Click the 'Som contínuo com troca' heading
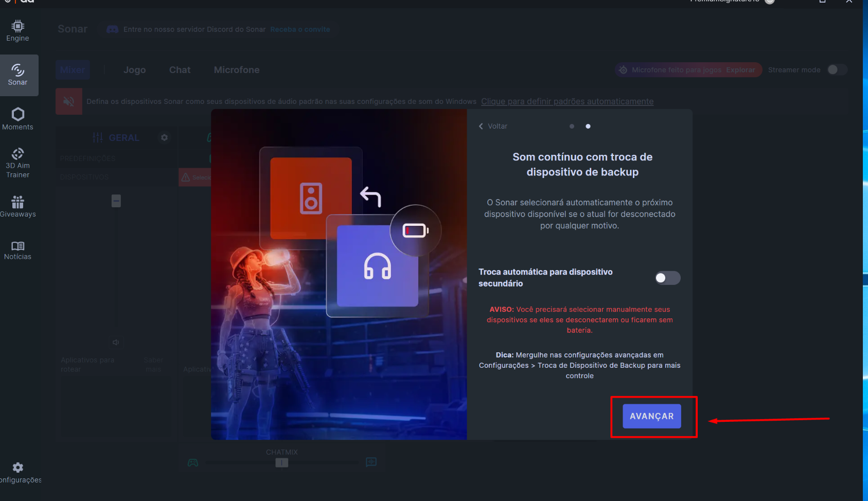This screenshot has height=501, width=868. pos(582,165)
